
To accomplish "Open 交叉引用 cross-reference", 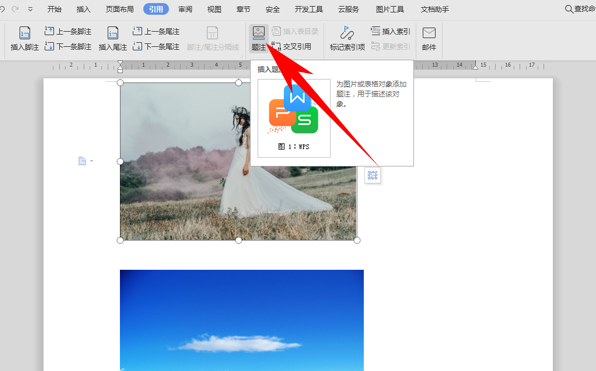I will point(292,46).
